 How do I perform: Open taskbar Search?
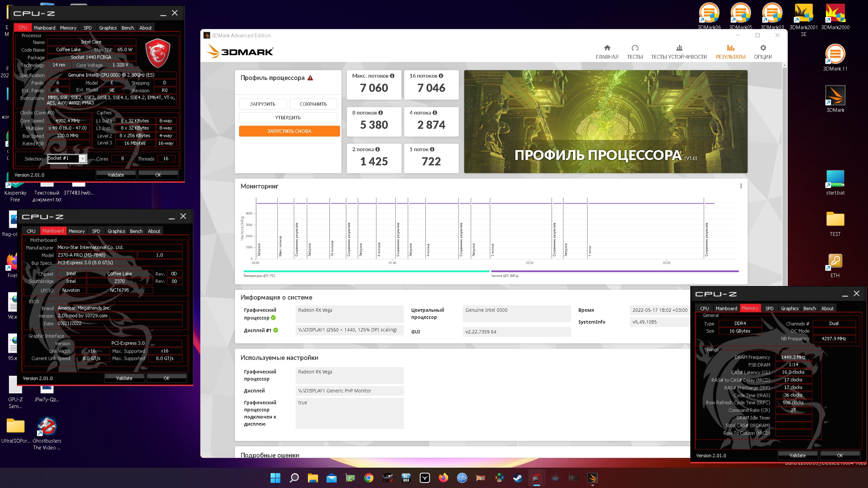[294, 478]
